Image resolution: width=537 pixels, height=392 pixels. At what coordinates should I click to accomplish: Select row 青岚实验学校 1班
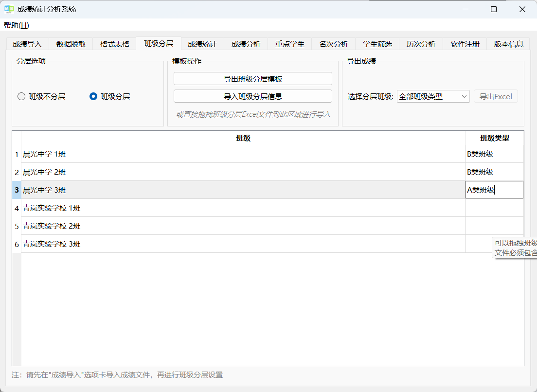click(243, 208)
